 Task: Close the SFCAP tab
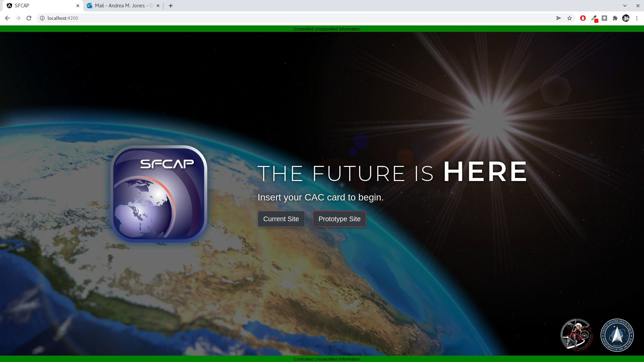coord(77,6)
